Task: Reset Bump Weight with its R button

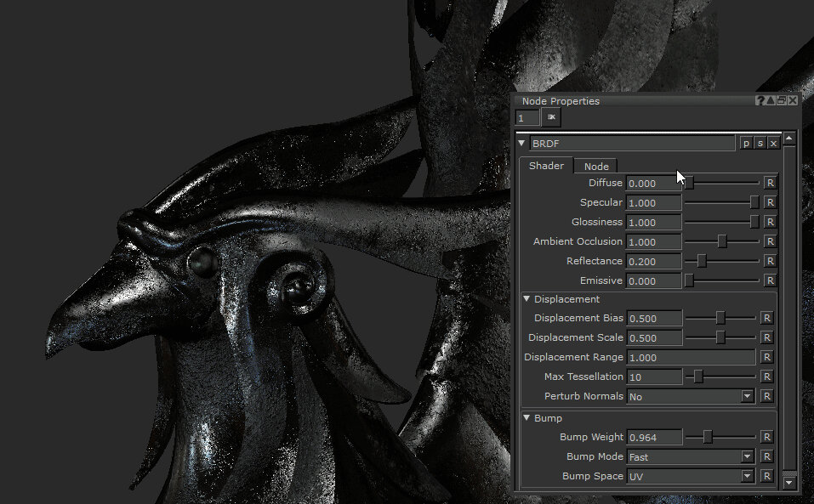Action: click(x=767, y=437)
